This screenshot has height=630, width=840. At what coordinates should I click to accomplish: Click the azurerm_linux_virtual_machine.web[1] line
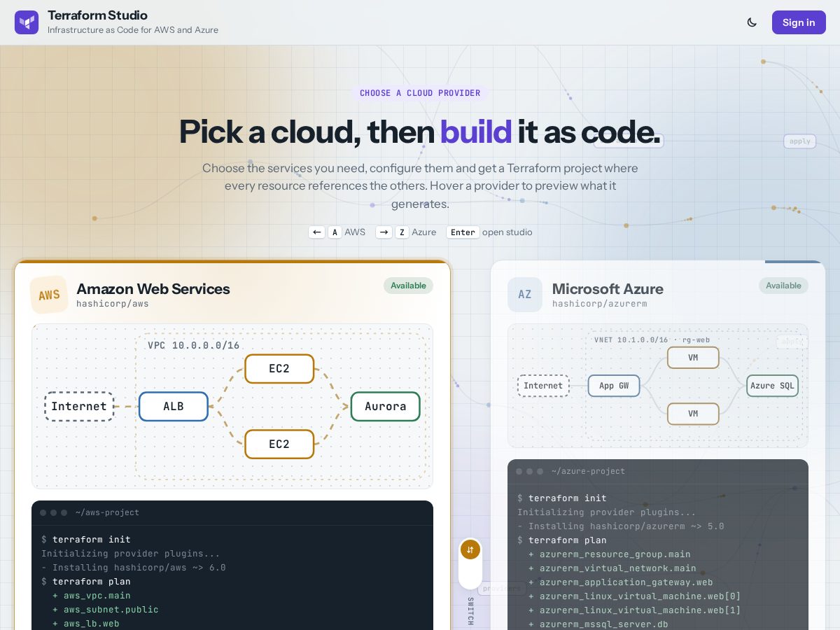(x=635, y=610)
